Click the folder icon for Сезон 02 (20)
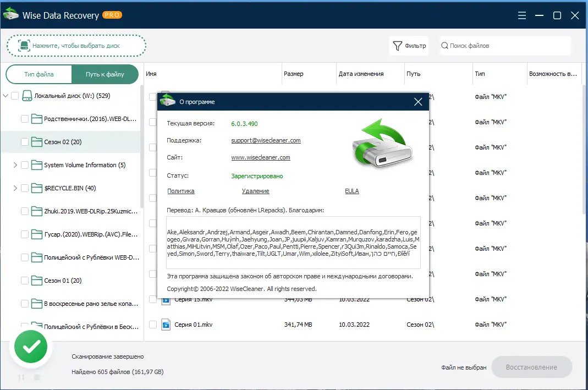 (36, 142)
